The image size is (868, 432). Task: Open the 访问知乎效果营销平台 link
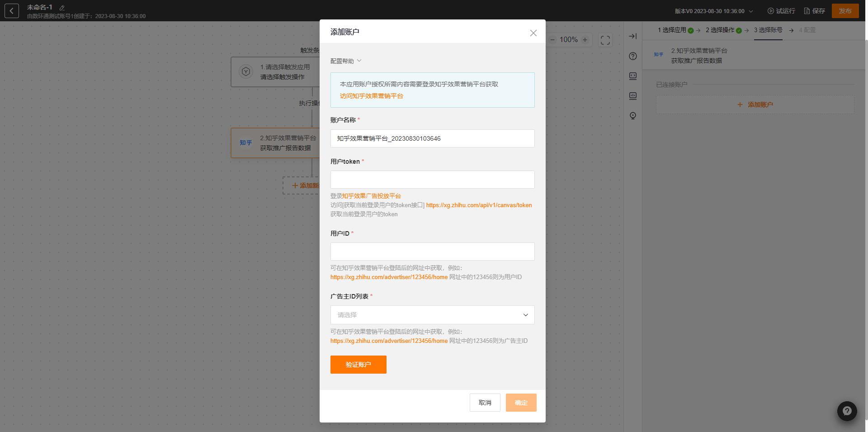tap(371, 96)
